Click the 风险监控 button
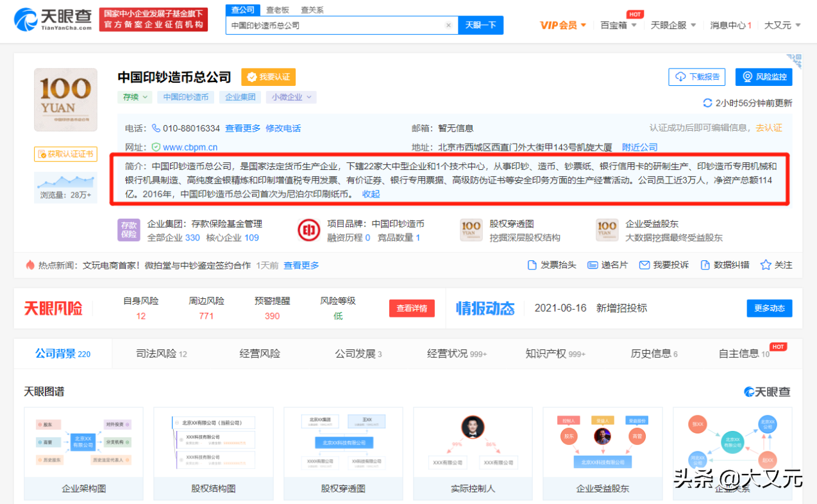The height and width of the screenshot is (504, 817). coord(764,77)
